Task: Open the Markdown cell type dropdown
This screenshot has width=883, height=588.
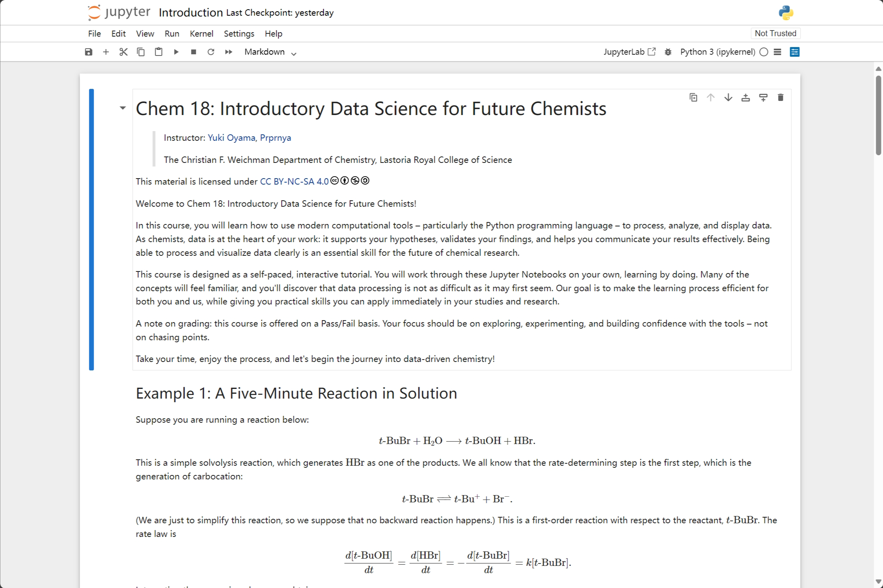Action: point(269,51)
